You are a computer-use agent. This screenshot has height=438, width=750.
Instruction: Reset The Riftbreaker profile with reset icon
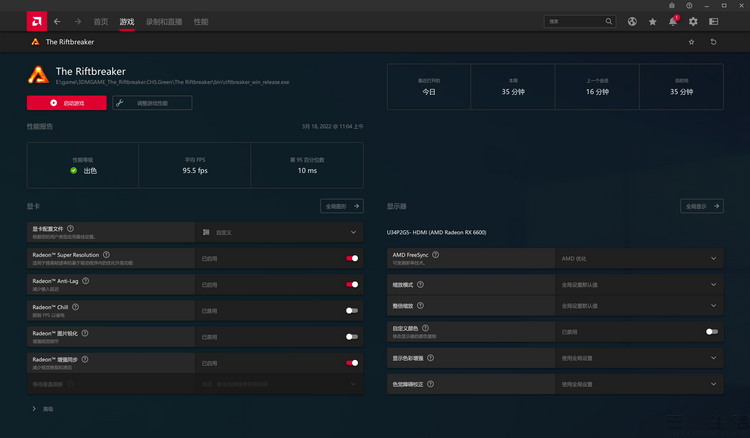coord(713,42)
